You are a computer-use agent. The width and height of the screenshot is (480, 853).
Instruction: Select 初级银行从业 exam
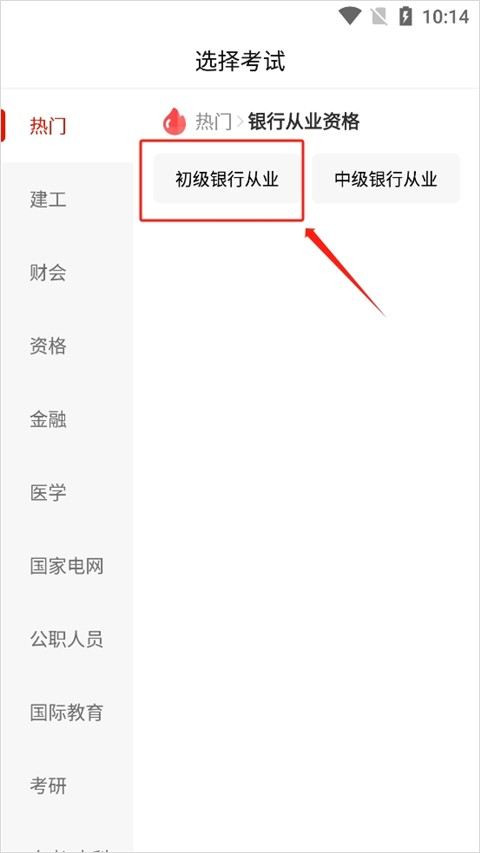(227, 179)
